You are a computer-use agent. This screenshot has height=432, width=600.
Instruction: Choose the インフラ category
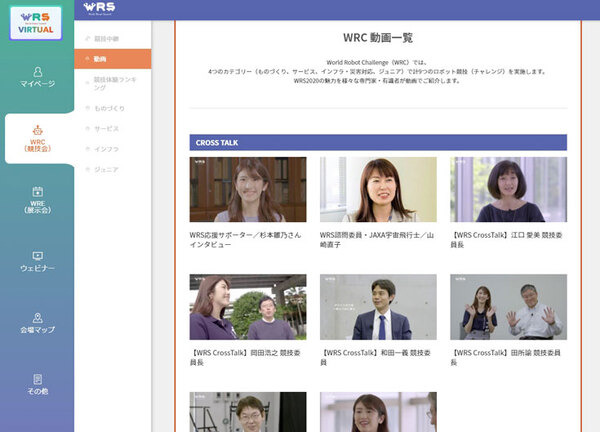point(105,149)
